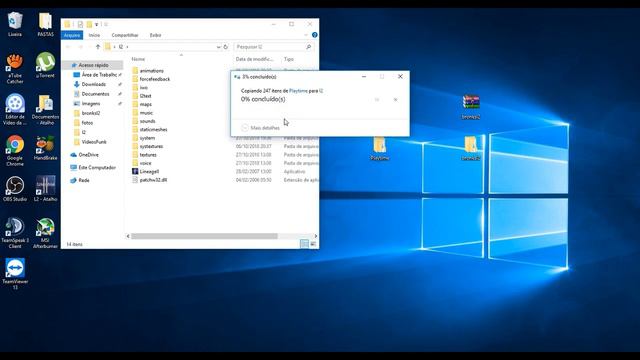
Task: Select the LineageII application file
Action: [149, 171]
